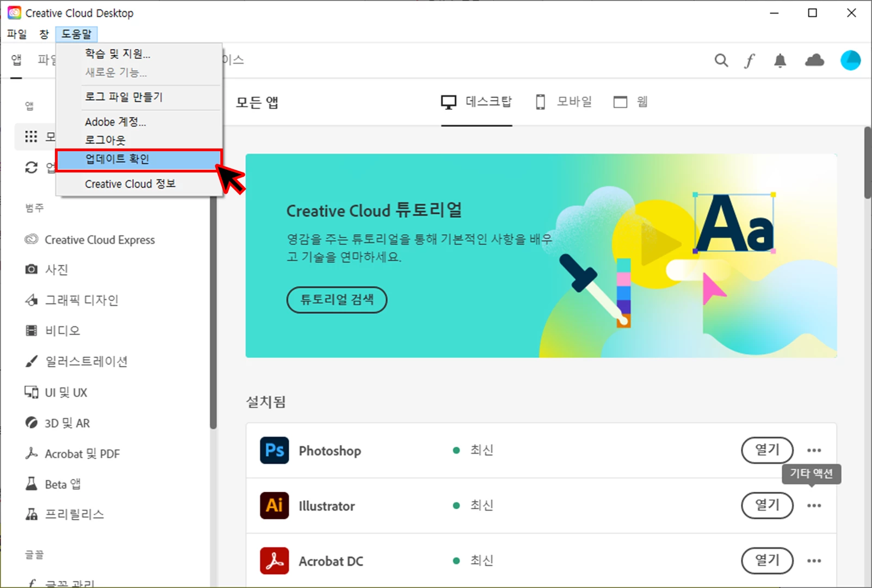Click the Illustrator app icon
The image size is (872, 588).
click(274, 505)
